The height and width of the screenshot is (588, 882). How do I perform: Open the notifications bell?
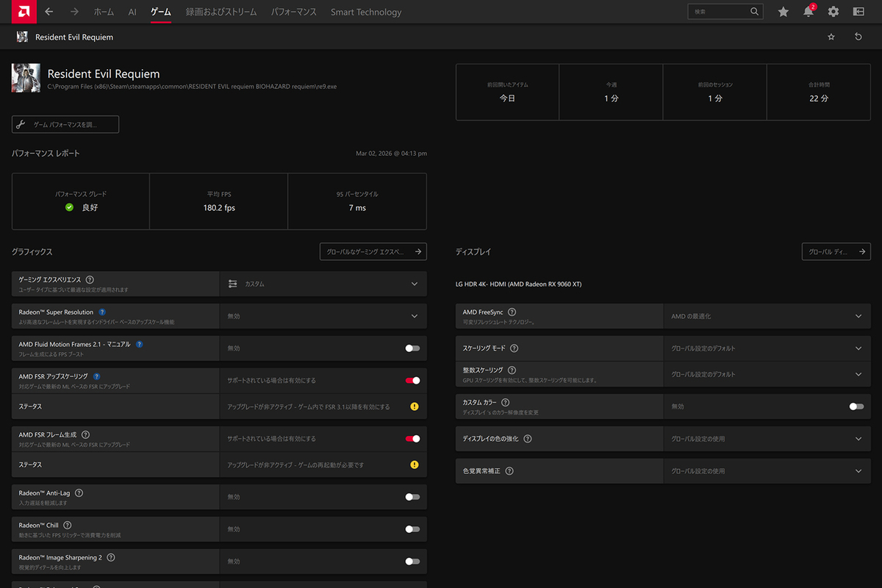808,12
